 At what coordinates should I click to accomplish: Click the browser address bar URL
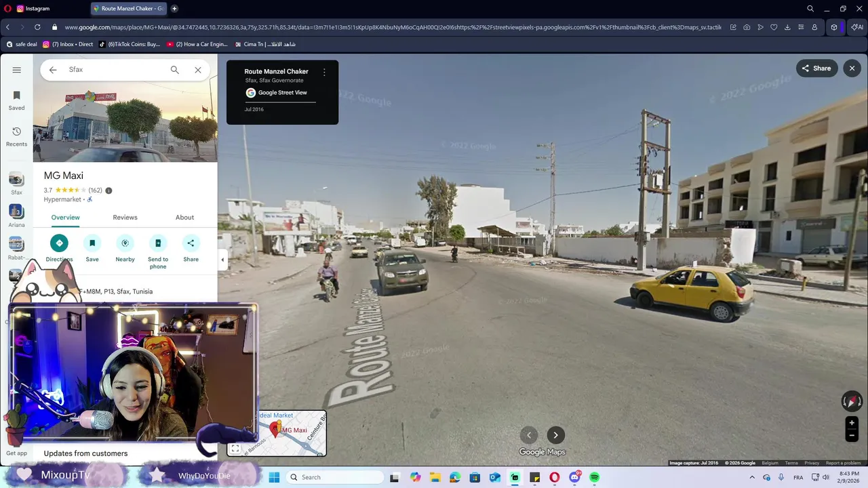392,27
